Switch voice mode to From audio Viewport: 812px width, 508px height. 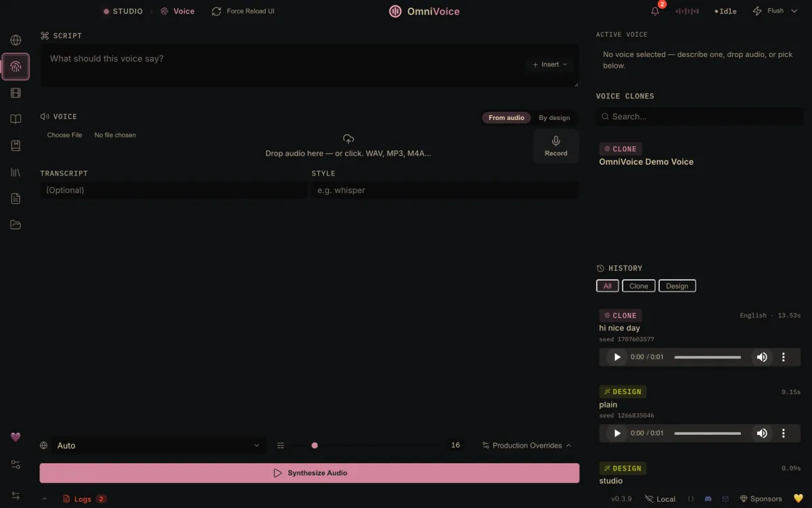click(x=506, y=118)
